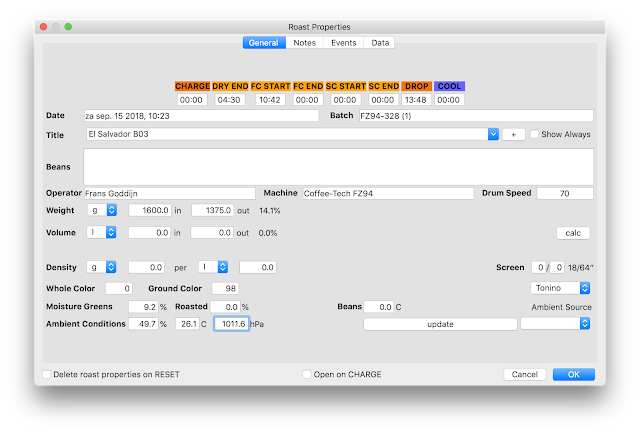Enable the Show Always checkbox
This screenshot has width=640, height=435.
pyautogui.click(x=534, y=134)
